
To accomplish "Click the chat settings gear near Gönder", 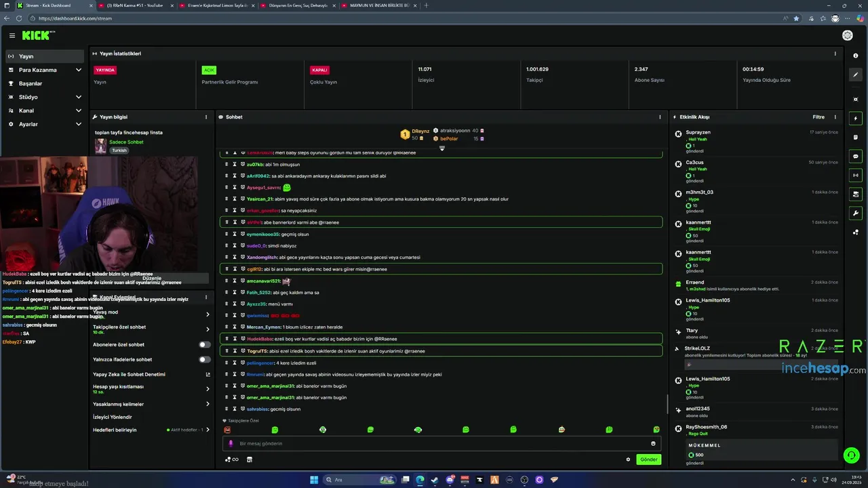I will [x=628, y=460].
